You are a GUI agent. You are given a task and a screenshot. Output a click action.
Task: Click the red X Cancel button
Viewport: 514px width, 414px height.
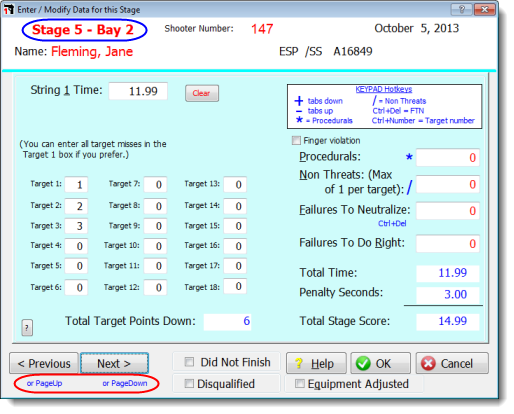pyautogui.click(x=452, y=363)
